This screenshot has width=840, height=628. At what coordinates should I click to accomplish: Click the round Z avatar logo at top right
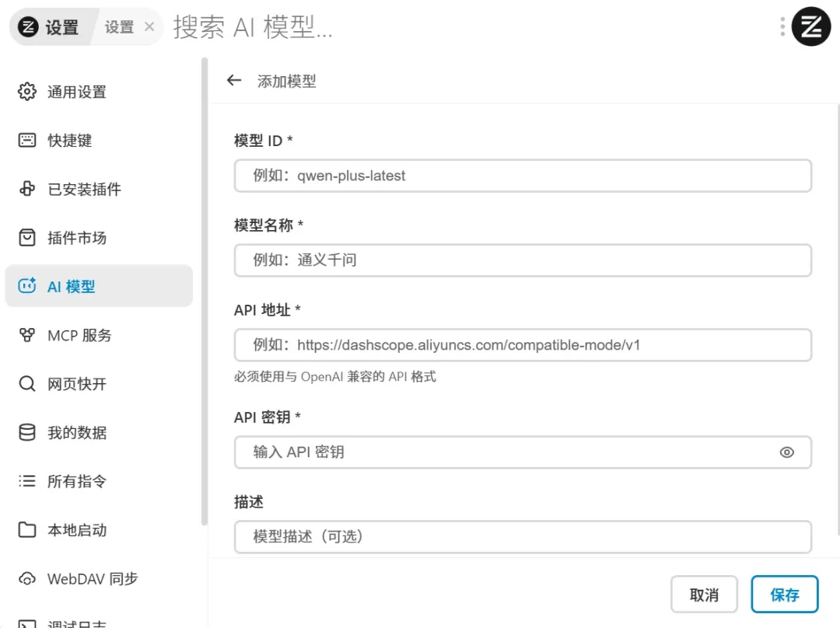click(811, 26)
